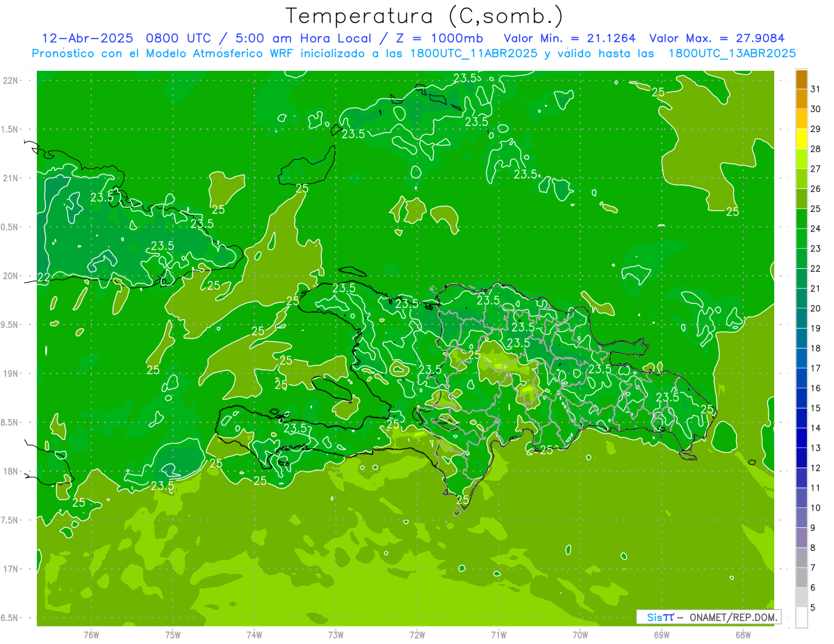Click the '1.5N' latitude axis label
834x644 pixels.
[10, 129]
